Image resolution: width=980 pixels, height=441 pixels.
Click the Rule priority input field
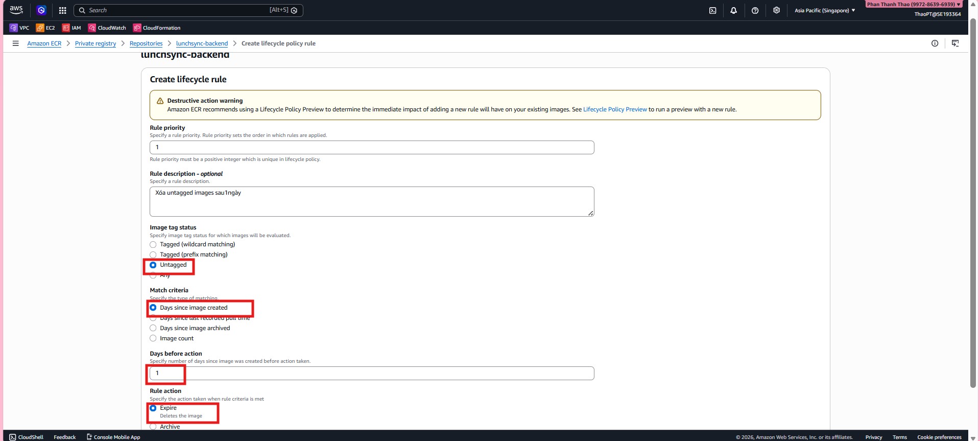(x=371, y=147)
